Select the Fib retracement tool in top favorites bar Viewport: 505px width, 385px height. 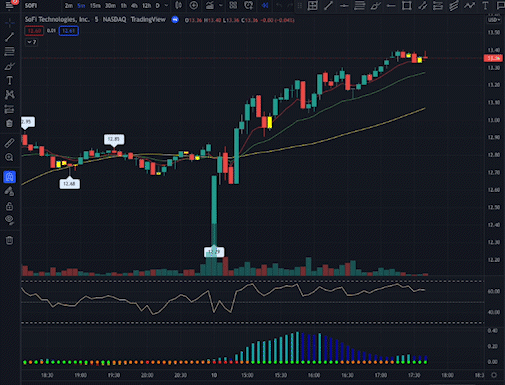coord(360,5)
